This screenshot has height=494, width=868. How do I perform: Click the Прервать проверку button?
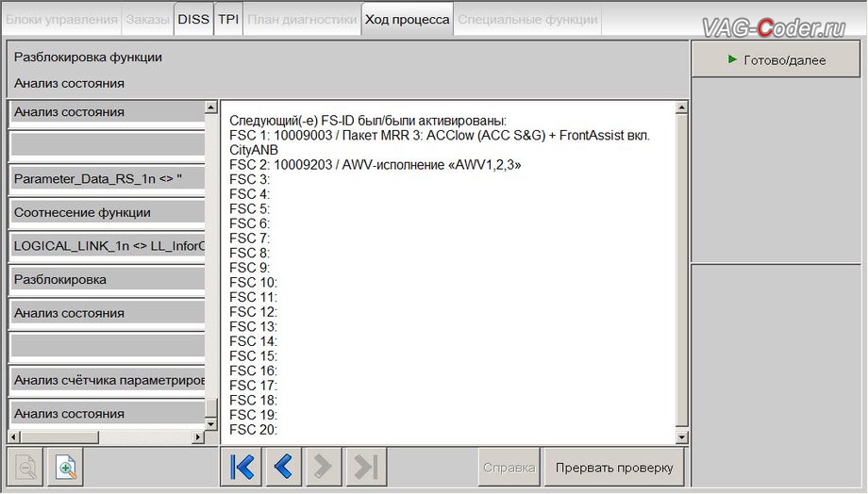coord(614,468)
